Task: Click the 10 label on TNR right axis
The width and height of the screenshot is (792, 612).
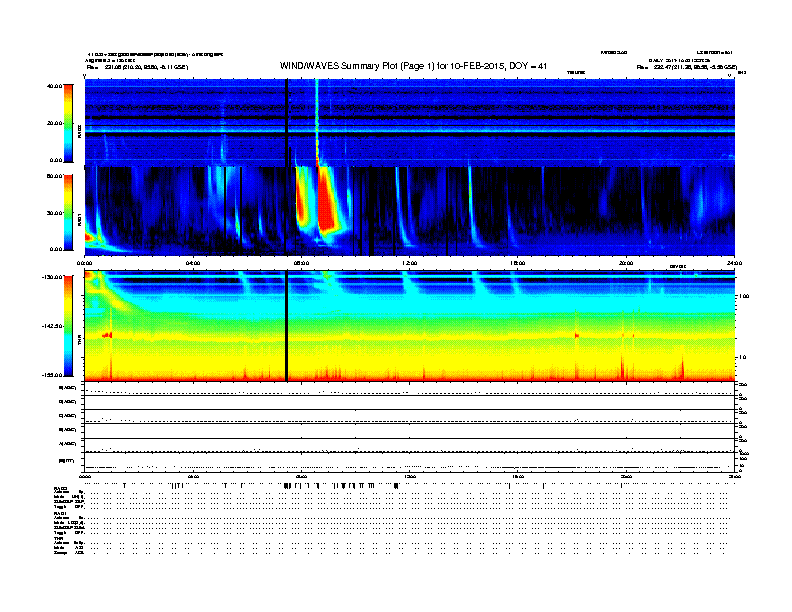Action: coord(742,358)
